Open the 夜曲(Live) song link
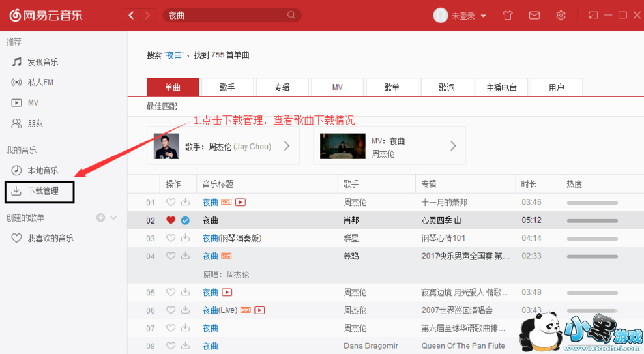Viewport: 644px width, 354px height. click(x=219, y=310)
